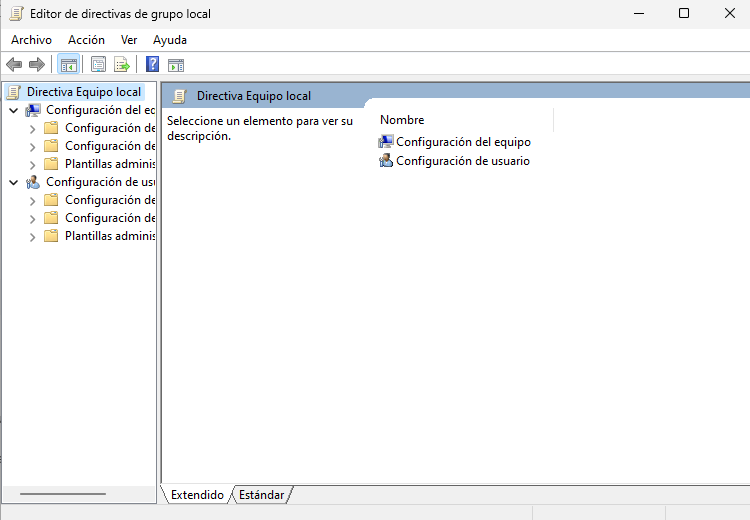Open the Archivo menu

(x=32, y=40)
